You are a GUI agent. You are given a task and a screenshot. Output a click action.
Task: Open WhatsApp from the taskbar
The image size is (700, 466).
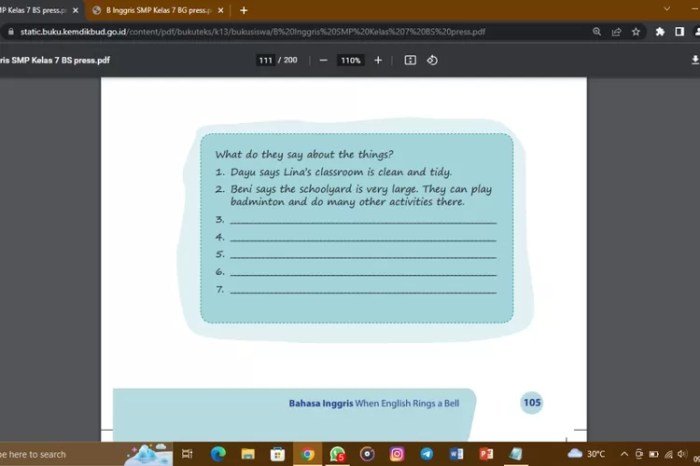[337, 454]
